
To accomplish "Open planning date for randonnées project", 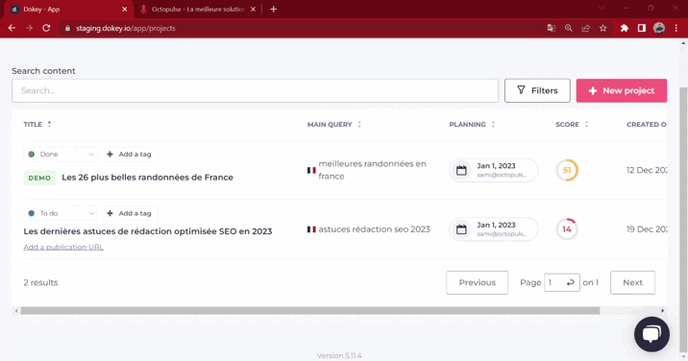I will (494, 170).
